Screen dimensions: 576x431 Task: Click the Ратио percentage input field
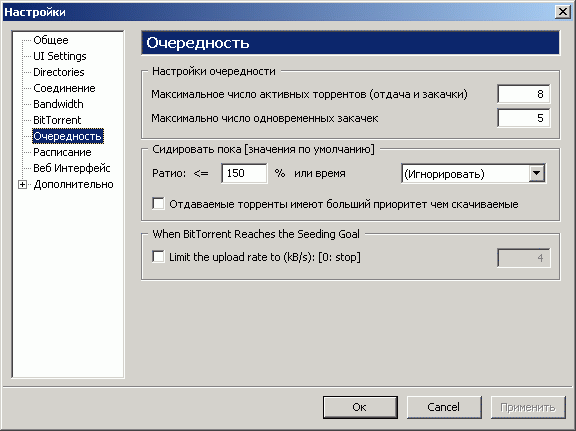coord(244,173)
